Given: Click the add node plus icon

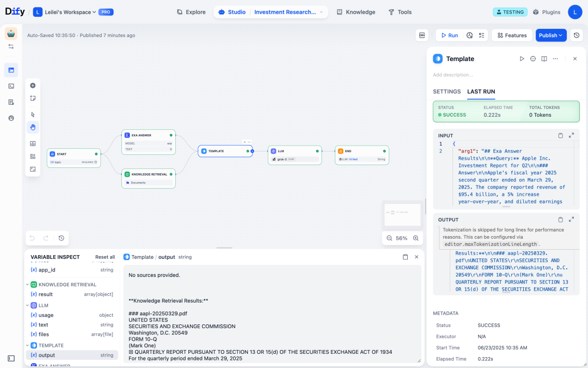Looking at the screenshot, I should click(x=33, y=86).
